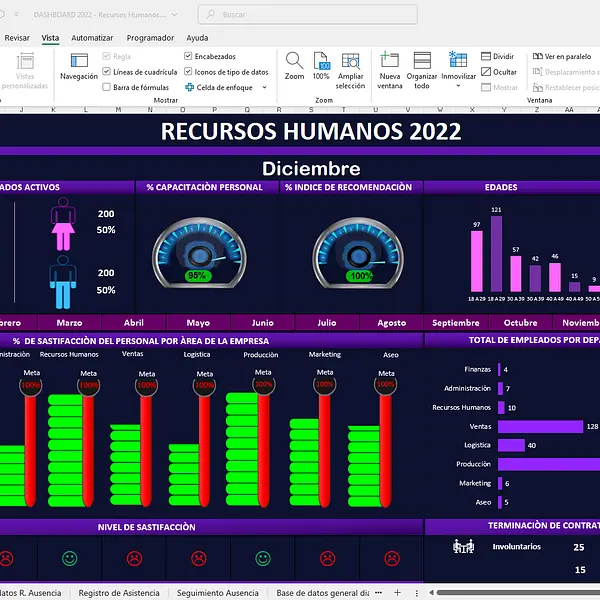Click green happy face under Marzo
The image size is (600, 600).
point(70,558)
